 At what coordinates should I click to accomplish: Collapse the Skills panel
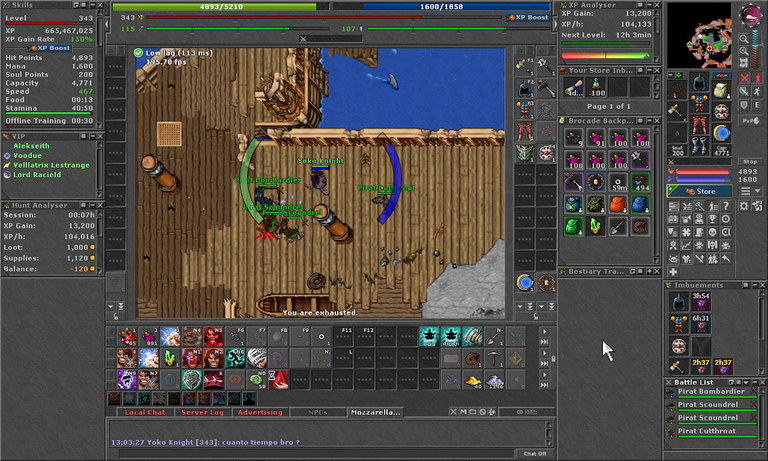[92, 5]
